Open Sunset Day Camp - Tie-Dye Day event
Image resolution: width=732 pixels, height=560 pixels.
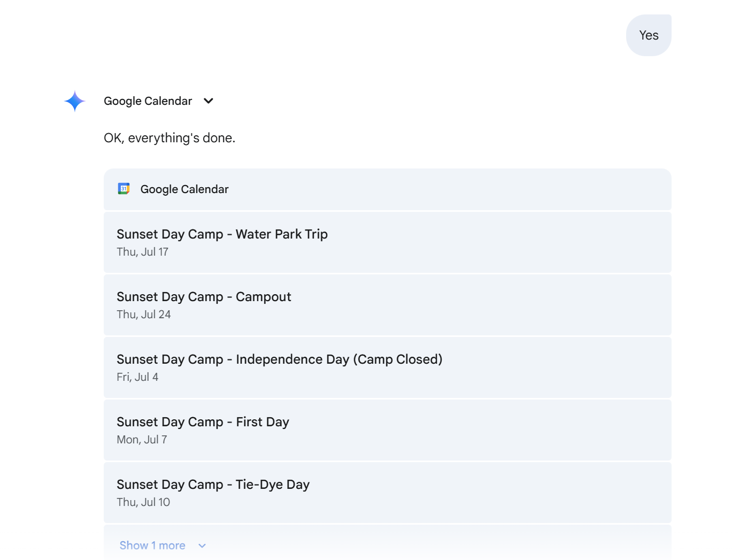387,493
